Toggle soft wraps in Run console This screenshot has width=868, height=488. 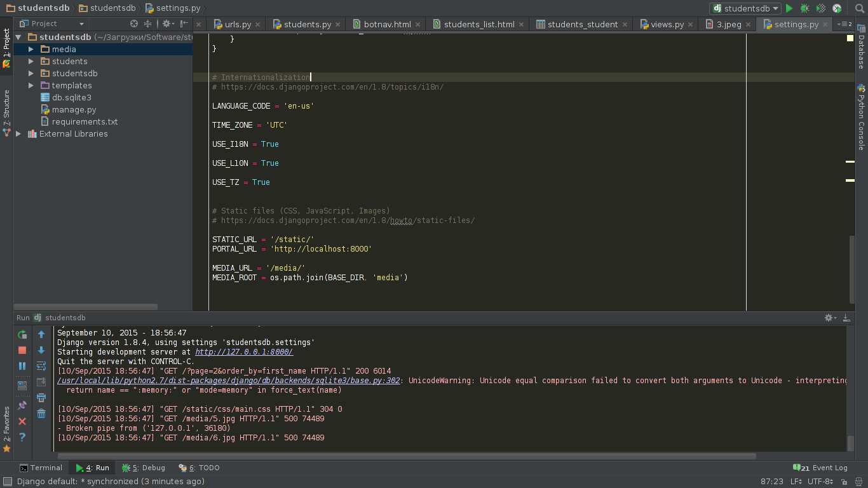coord(41,366)
